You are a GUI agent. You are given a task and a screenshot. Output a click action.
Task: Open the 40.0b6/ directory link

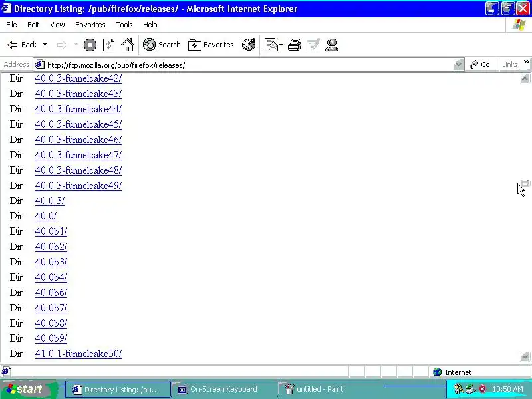point(51,292)
